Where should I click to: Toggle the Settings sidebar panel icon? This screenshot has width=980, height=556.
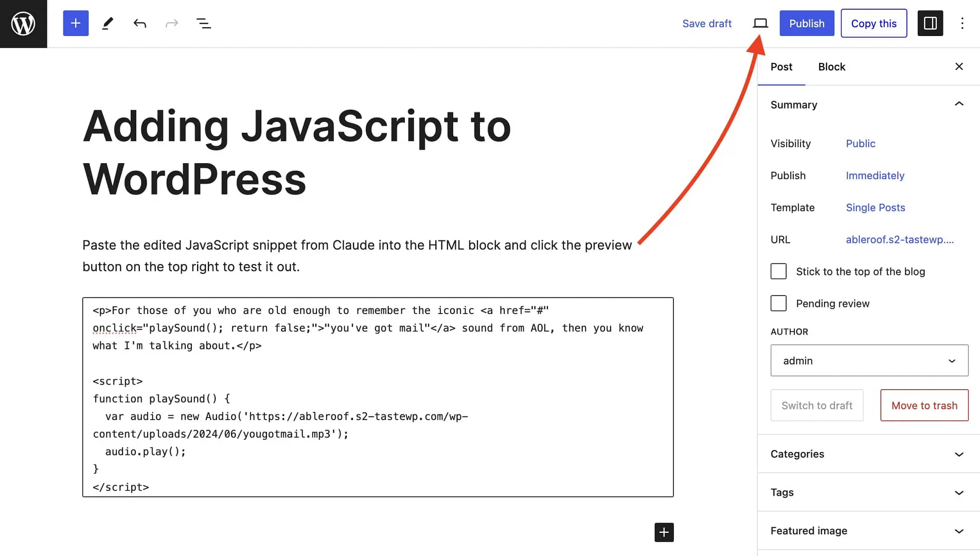pos(930,23)
